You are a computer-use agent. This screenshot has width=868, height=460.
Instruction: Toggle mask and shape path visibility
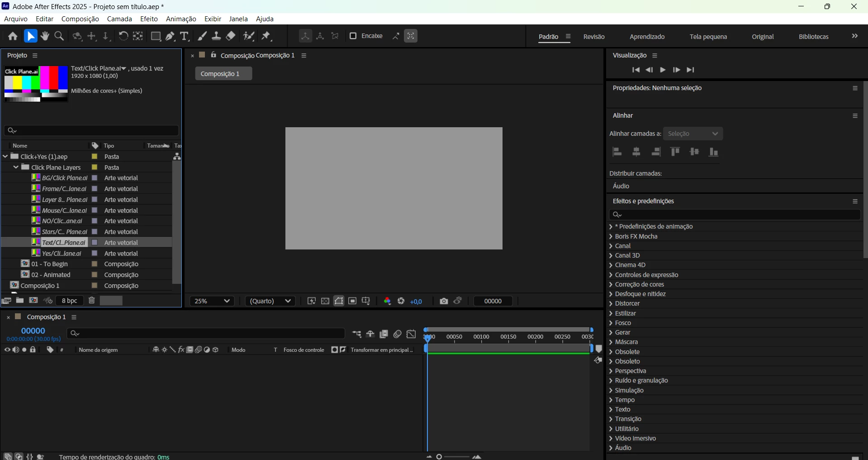click(x=339, y=302)
